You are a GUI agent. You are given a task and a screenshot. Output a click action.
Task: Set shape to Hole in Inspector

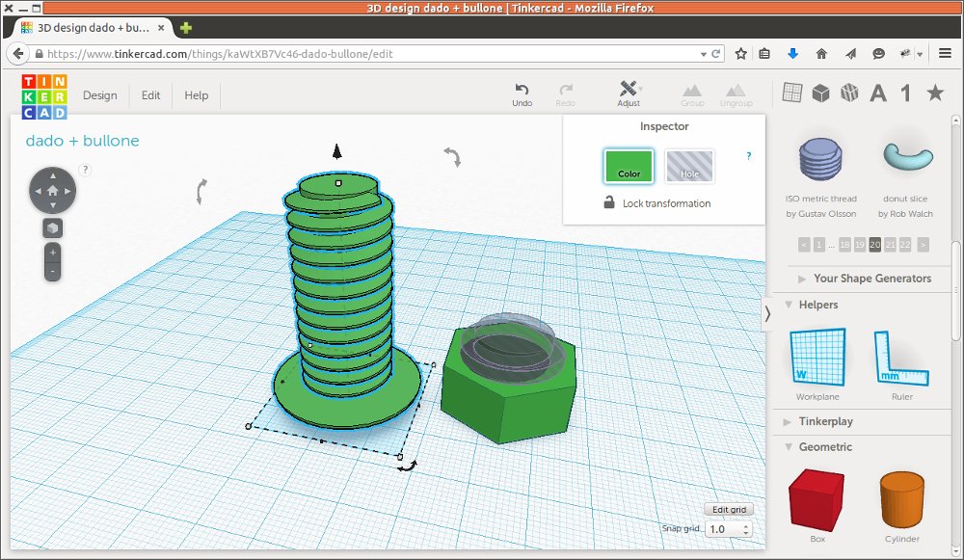coord(689,166)
